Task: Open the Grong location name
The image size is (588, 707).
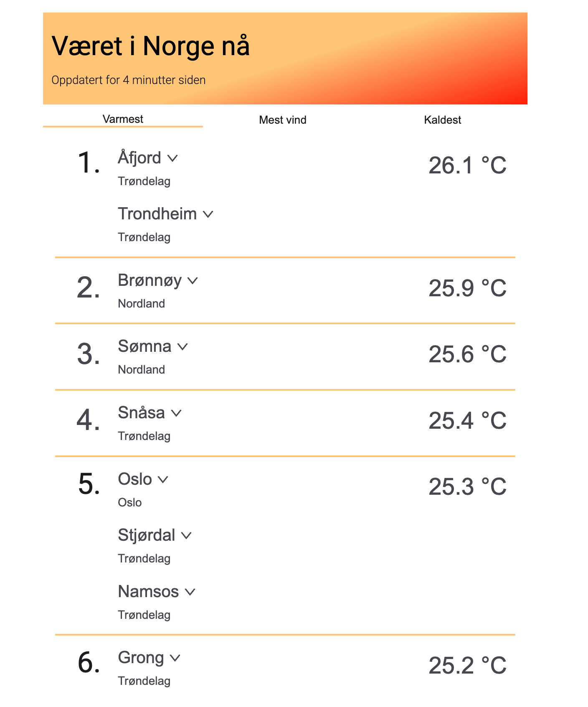Action: [x=141, y=658]
